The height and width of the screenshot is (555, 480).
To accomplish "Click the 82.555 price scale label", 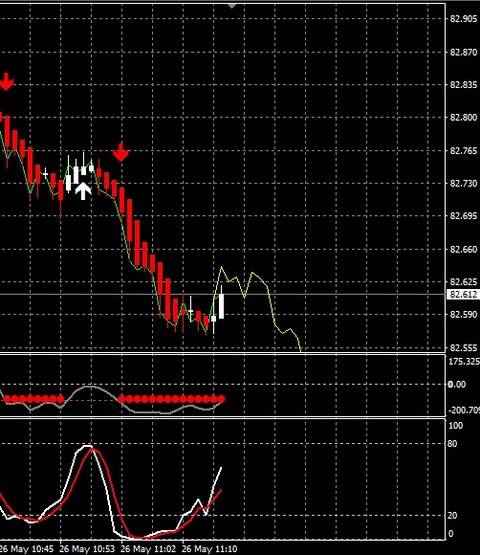I will point(463,348).
